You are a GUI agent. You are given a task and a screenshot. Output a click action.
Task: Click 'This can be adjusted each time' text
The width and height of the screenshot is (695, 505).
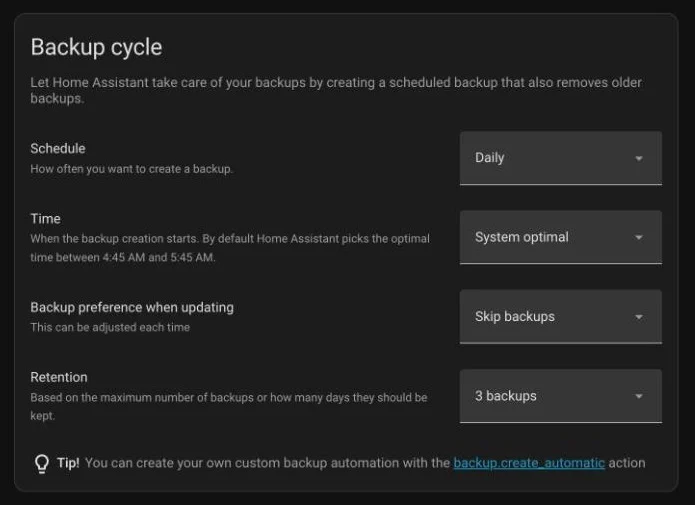(110, 327)
